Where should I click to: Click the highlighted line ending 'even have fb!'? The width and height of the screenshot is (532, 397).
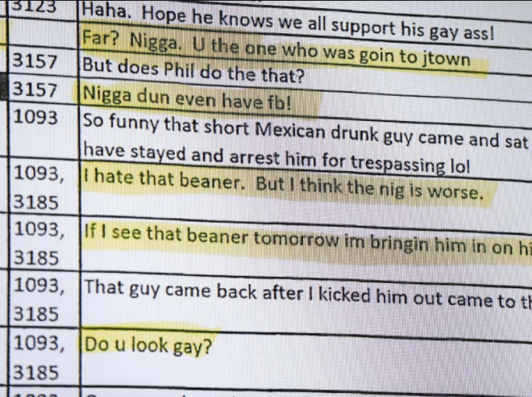[187, 98]
